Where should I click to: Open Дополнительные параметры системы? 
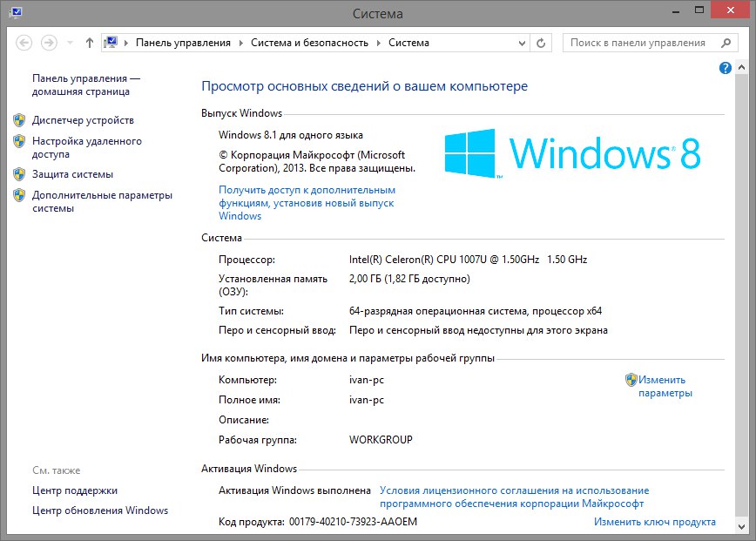[102, 201]
